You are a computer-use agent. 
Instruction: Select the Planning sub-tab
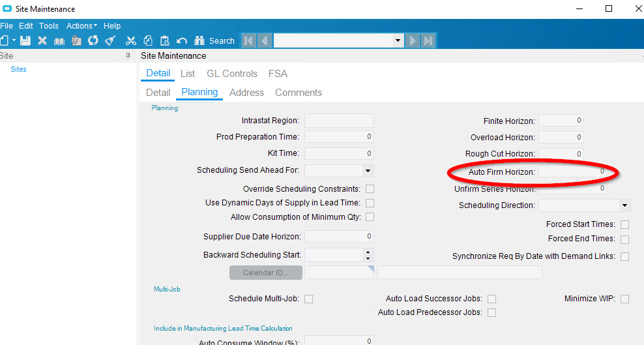click(x=199, y=92)
